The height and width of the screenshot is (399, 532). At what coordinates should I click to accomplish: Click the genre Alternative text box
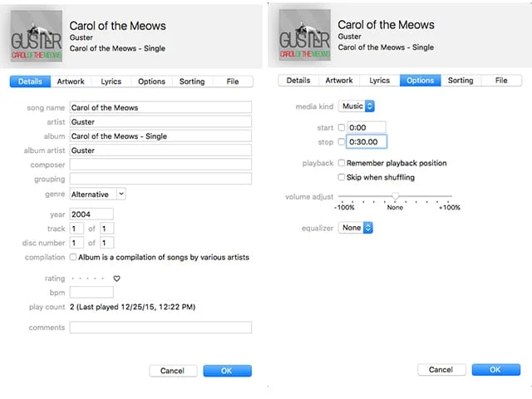[93, 194]
